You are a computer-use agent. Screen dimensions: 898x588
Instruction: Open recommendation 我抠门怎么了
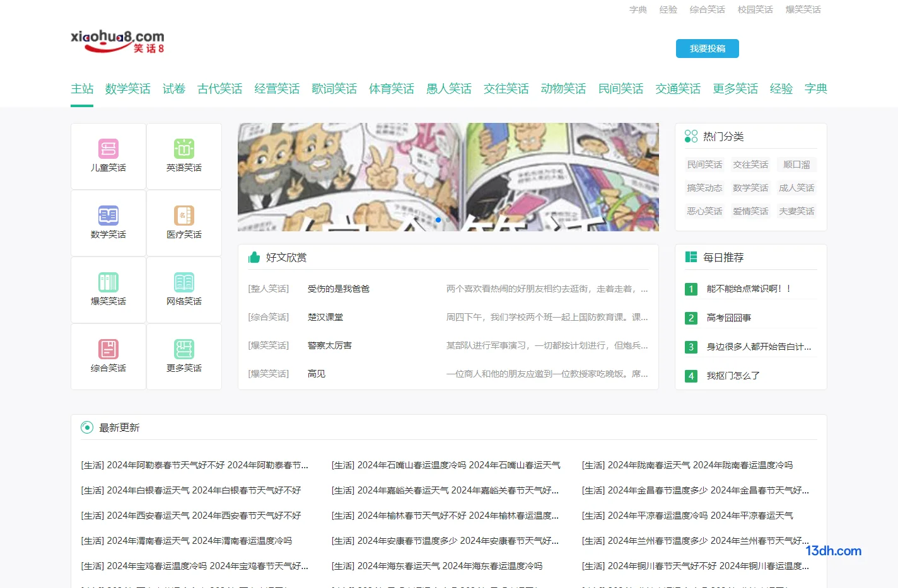pos(733,376)
